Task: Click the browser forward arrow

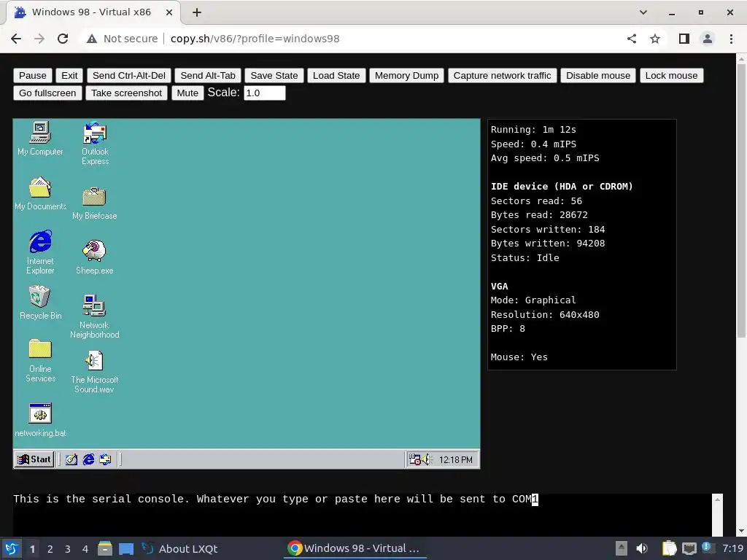Action: pos(39,39)
